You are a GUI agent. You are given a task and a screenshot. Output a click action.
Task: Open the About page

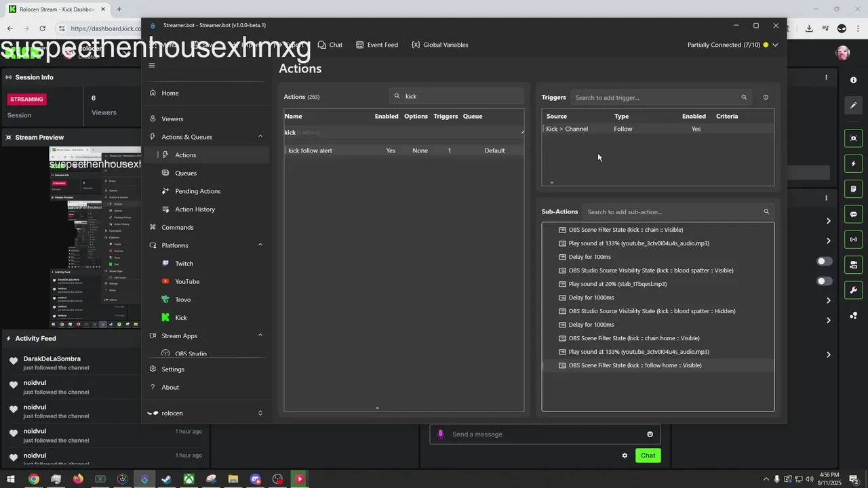pos(170,388)
